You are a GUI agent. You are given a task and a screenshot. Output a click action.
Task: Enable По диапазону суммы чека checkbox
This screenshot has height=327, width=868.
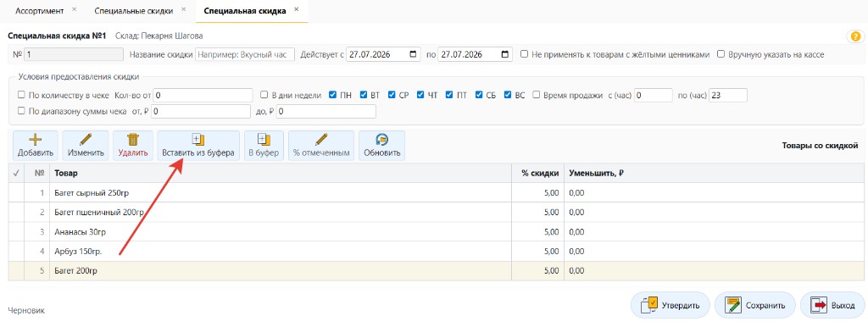pos(21,111)
